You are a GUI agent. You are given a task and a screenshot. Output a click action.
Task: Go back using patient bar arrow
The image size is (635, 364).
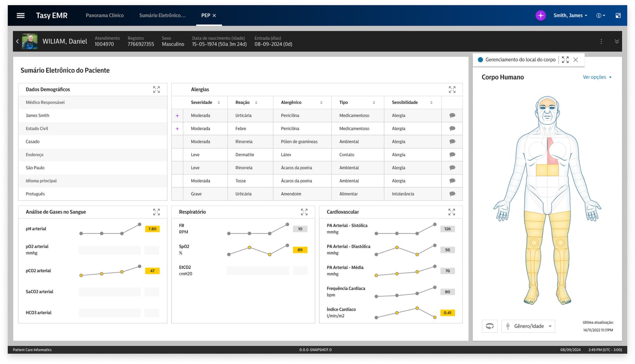pos(17,41)
